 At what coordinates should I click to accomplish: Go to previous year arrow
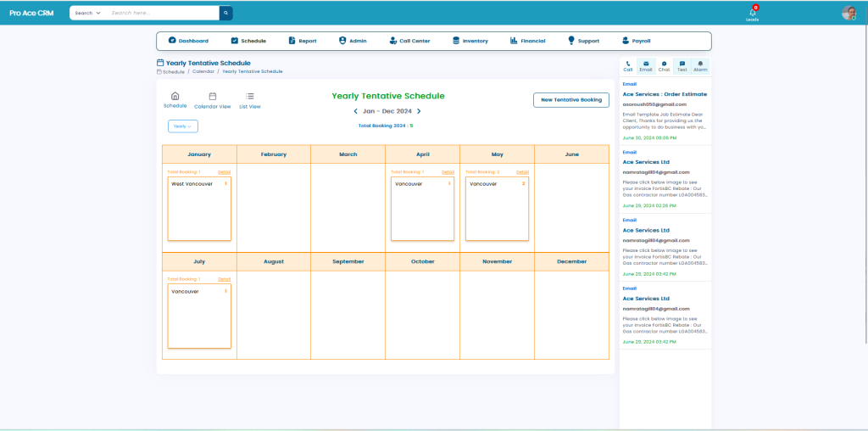(355, 111)
